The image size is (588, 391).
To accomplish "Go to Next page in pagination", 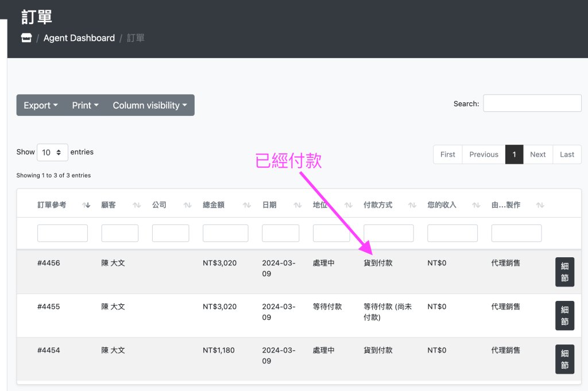I will [537, 154].
